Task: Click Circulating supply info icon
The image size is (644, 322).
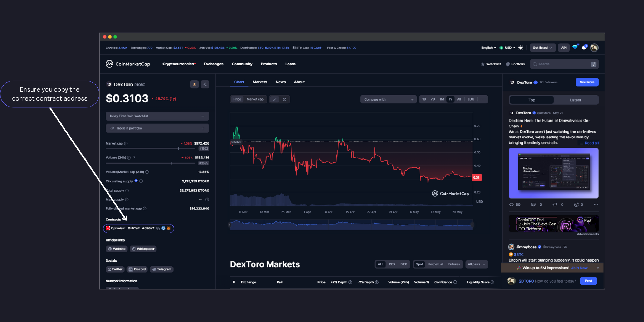Action: click(x=141, y=181)
